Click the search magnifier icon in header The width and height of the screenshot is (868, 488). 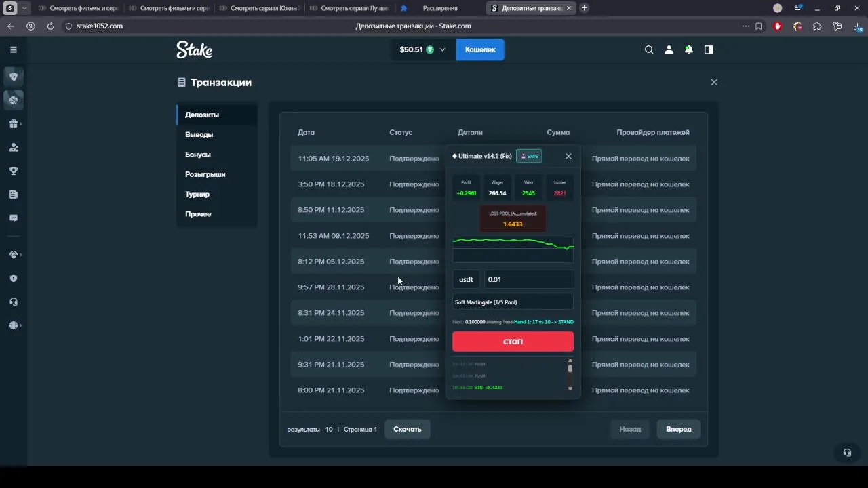tap(649, 49)
